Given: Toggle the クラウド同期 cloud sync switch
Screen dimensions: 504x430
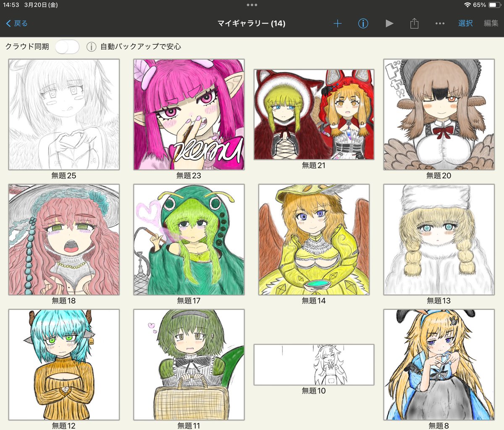Looking at the screenshot, I should pos(67,47).
